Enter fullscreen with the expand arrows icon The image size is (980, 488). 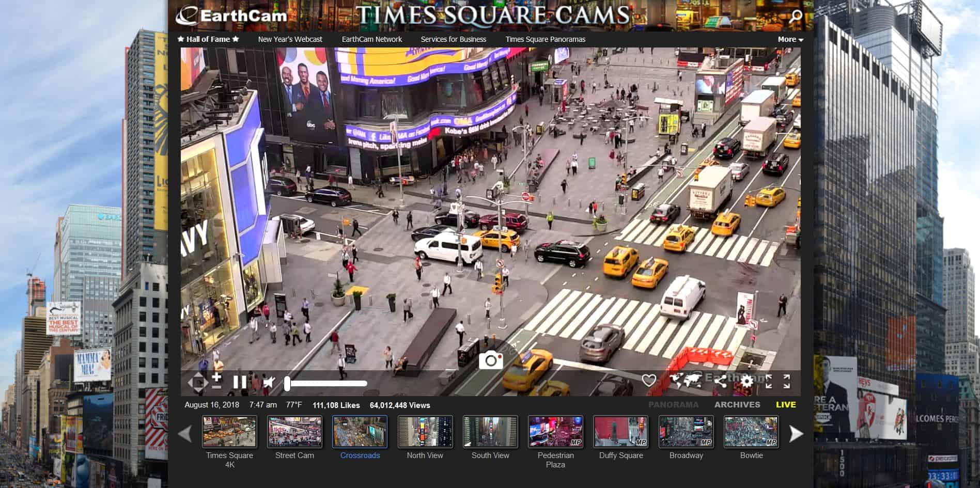point(786,382)
